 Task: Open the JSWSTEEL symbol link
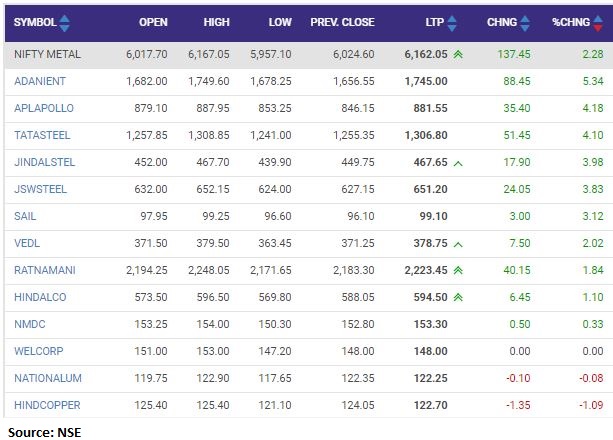[40, 189]
